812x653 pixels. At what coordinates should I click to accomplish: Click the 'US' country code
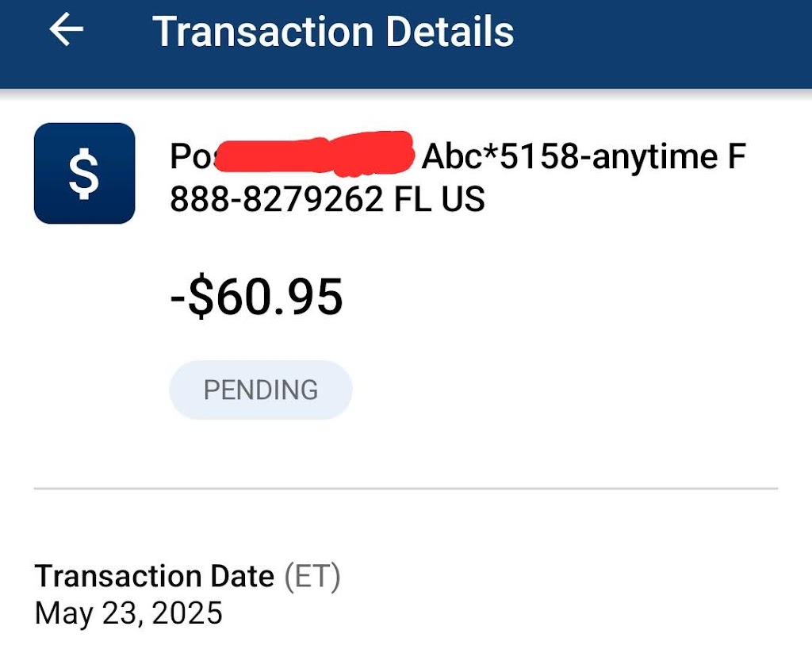click(x=463, y=199)
